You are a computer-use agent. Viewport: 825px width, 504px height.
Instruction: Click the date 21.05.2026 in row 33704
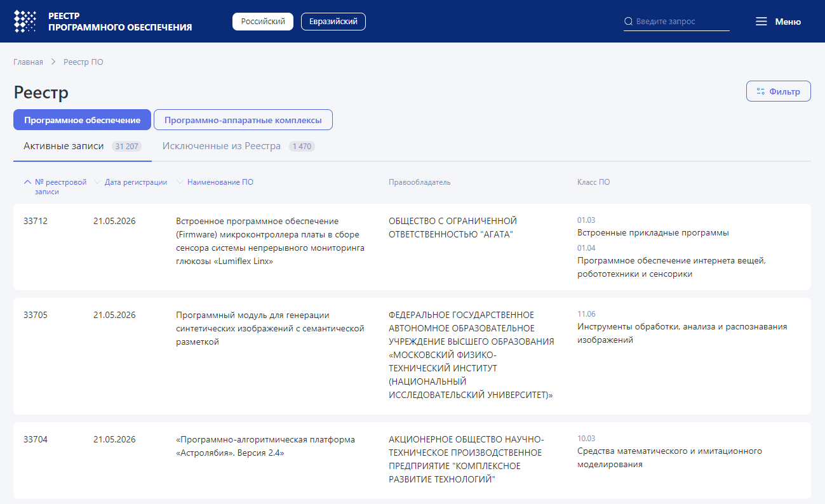(x=114, y=440)
